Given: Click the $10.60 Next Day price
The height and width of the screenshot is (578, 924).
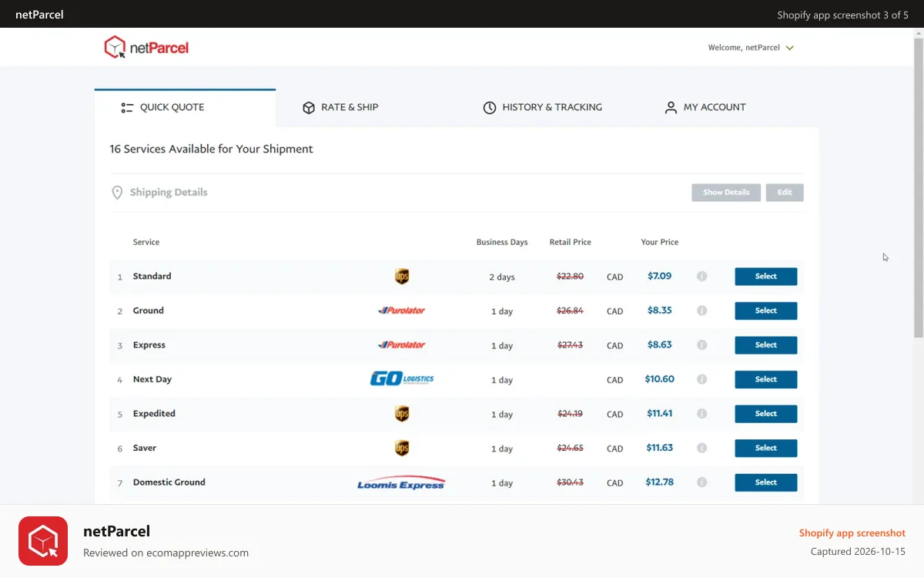Looking at the screenshot, I should click(660, 379).
